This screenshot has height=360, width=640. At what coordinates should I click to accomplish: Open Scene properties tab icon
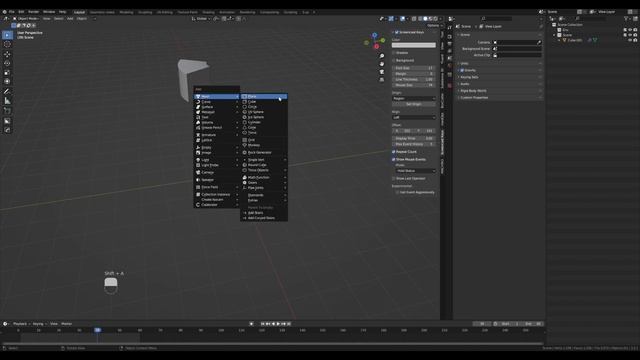pos(450,59)
